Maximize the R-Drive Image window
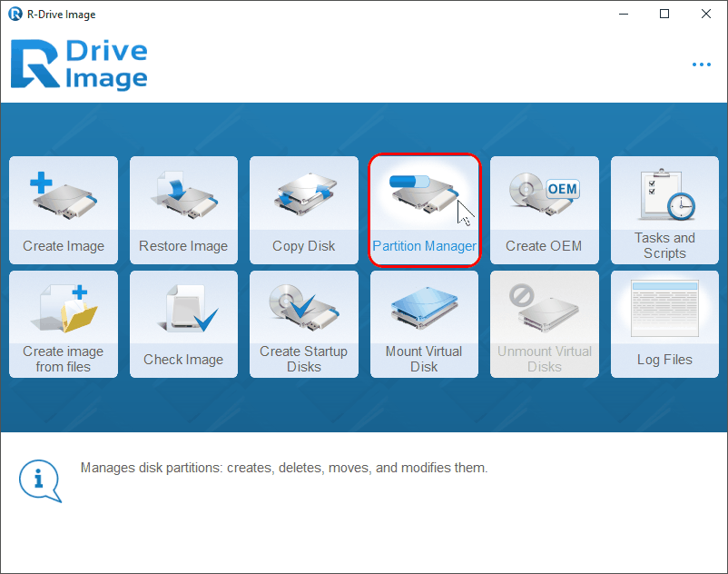Screen dimensions: 728x574 click(x=664, y=14)
